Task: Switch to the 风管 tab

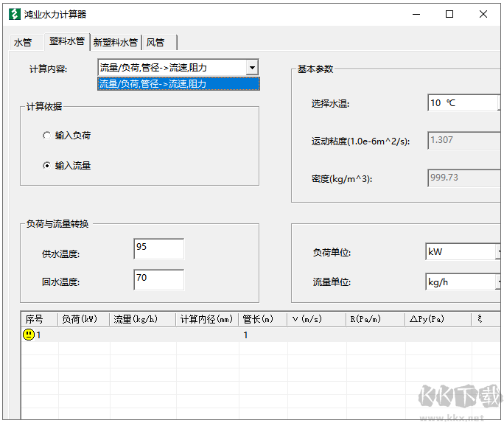Action: coord(155,43)
